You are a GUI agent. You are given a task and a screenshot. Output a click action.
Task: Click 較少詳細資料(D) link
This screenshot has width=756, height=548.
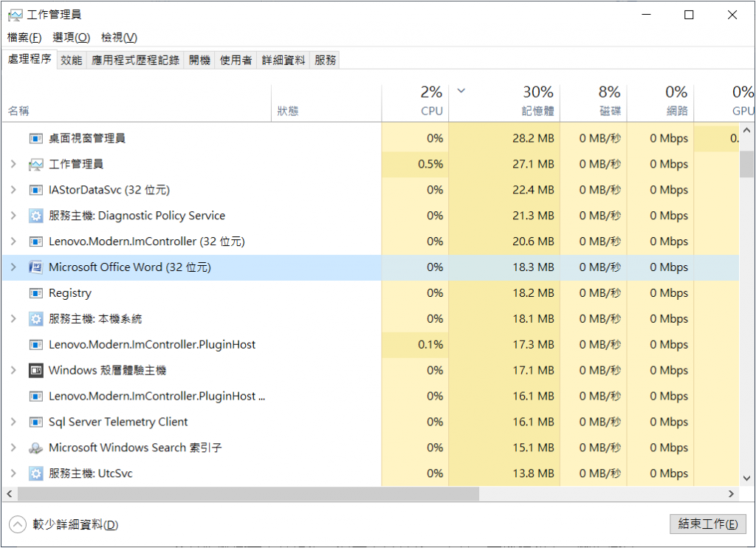(75, 525)
